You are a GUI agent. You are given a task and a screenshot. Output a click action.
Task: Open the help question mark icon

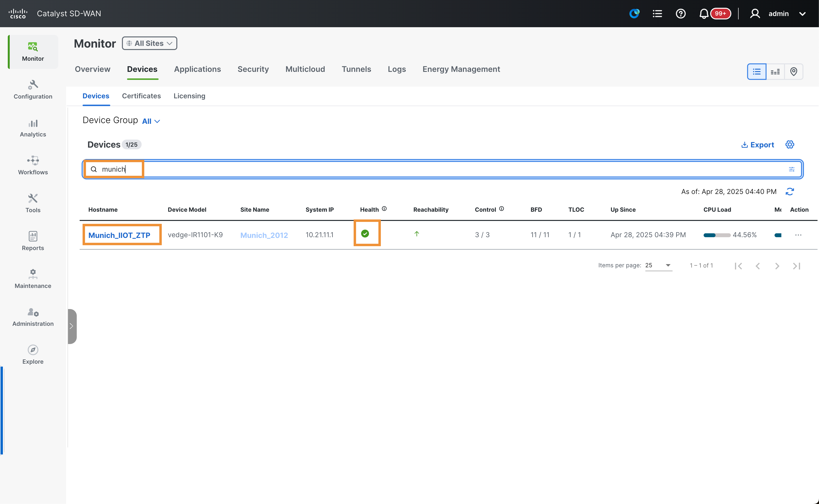tap(681, 14)
